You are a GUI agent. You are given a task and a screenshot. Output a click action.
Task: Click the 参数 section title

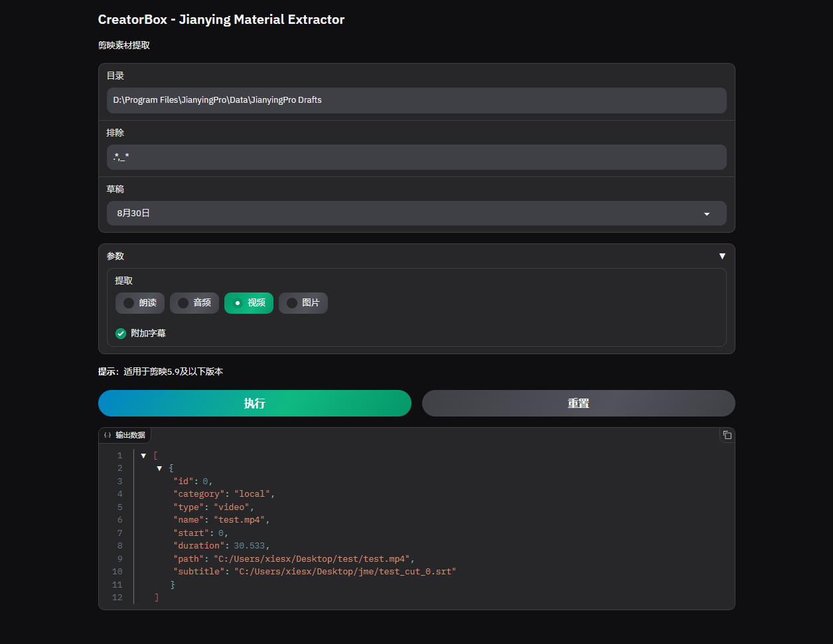point(115,256)
